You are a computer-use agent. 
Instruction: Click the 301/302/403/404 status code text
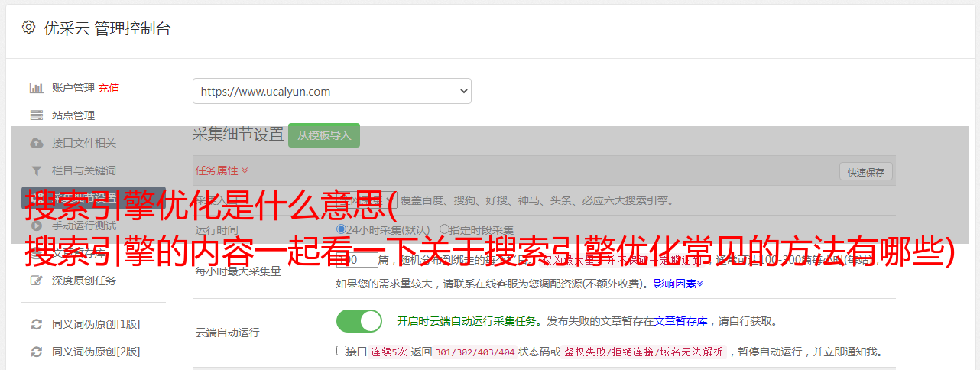coord(474,352)
